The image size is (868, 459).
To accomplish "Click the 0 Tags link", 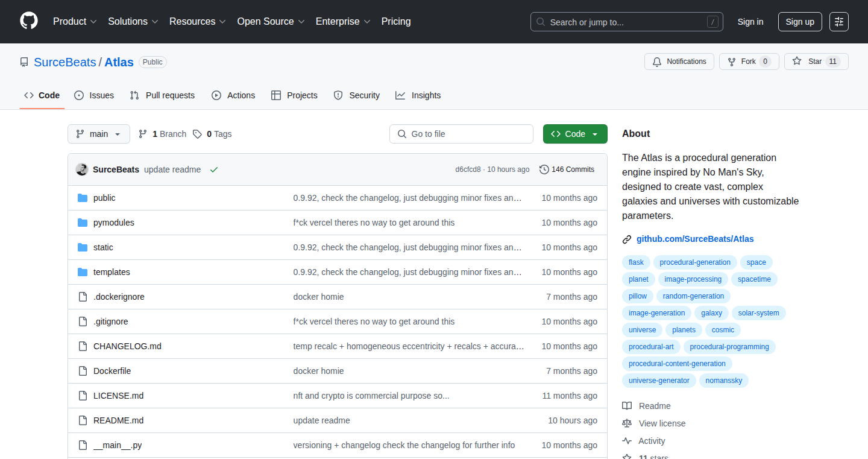I will 213,134.
